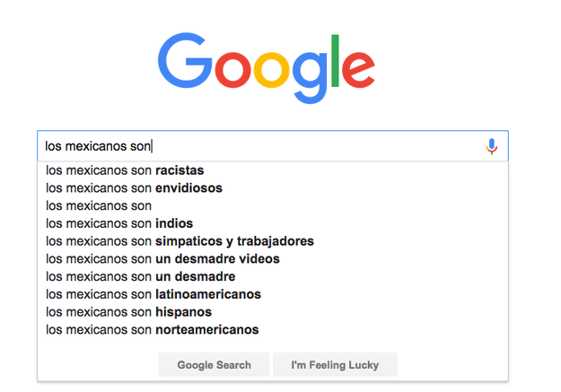Choose the plain 'los mexicanos son' suggestion
The image size is (561, 392).
pyautogui.click(x=273, y=205)
